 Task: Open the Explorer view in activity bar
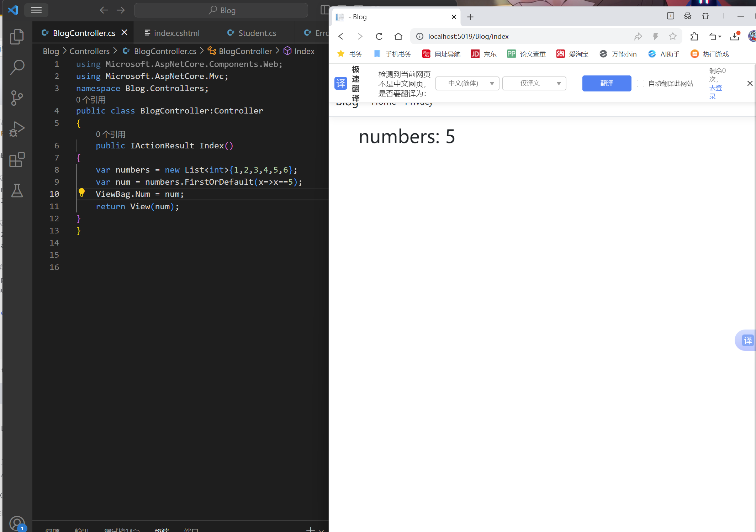point(17,36)
